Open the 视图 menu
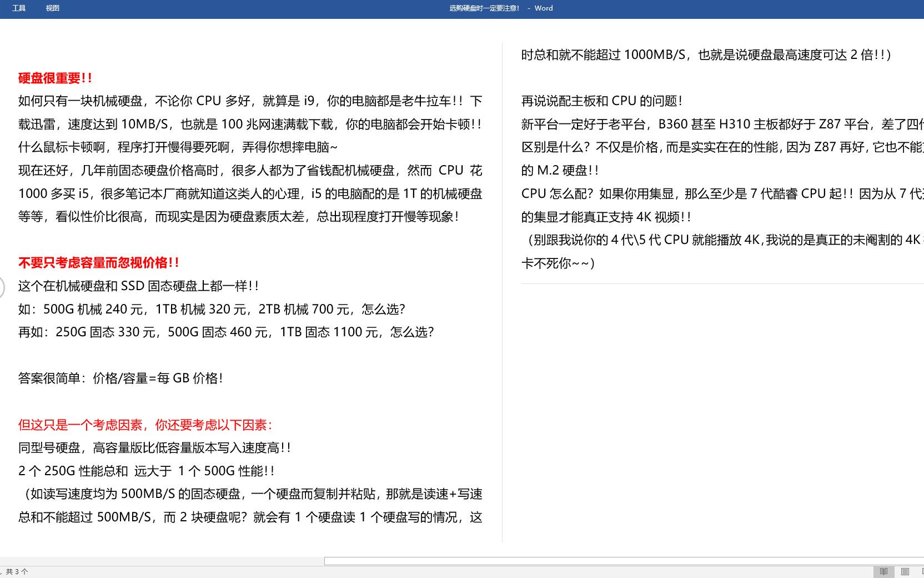The image size is (924, 578). pos(52,8)
